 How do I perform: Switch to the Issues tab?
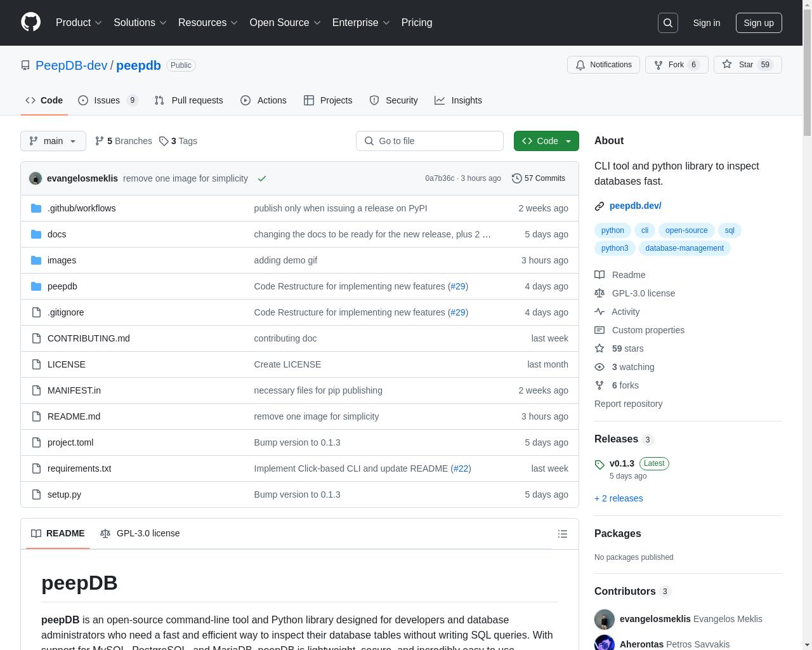point(108,100)
